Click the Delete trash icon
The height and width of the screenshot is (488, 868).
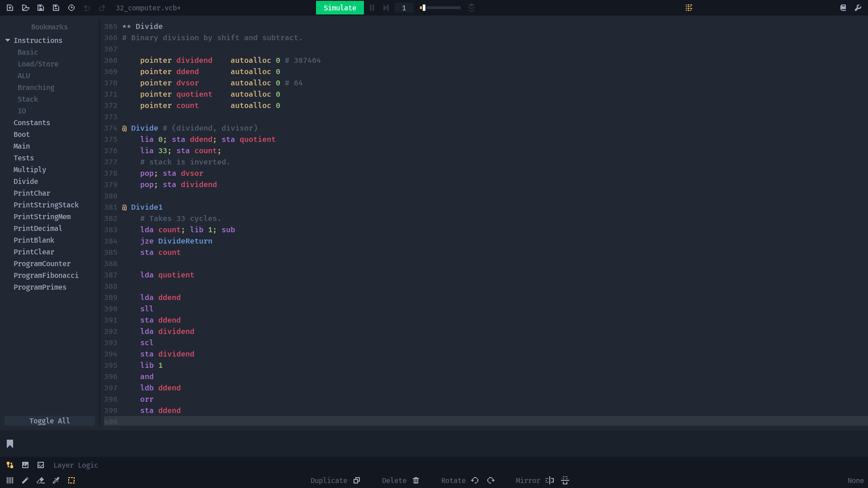click(416, 480)
